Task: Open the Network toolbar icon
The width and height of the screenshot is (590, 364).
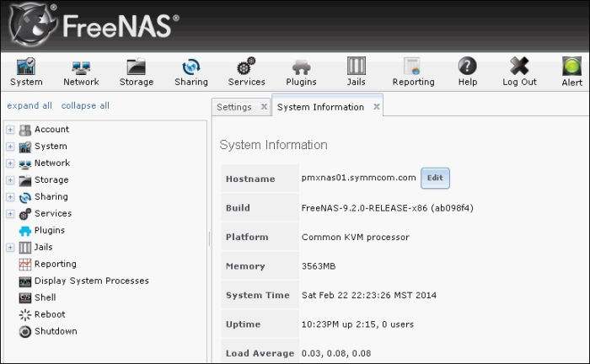Action: click(x=81, y=67)
